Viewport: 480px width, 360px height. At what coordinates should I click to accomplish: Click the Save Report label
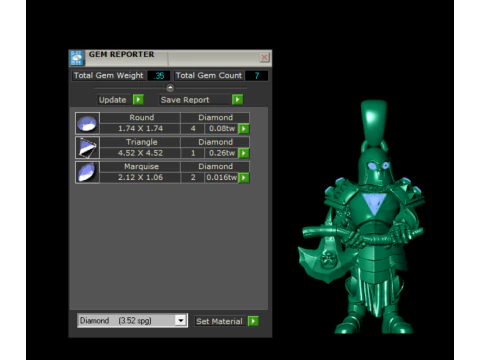[185, 100]
